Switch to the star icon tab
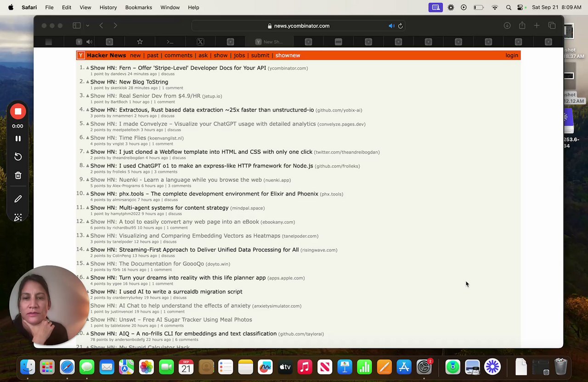Viewport: 588px width, 382px height. [x=140, y=42]
